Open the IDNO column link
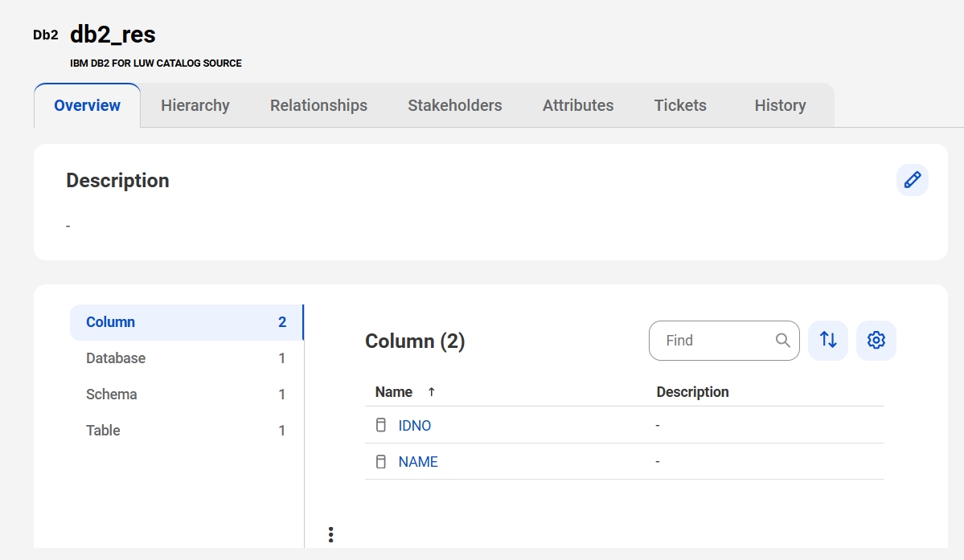The width and height of the screenshot is (964, 560). [414, 426]
